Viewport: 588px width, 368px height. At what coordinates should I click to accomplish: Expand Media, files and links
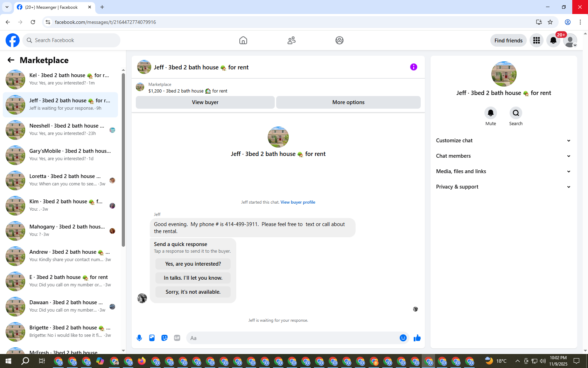503,171
